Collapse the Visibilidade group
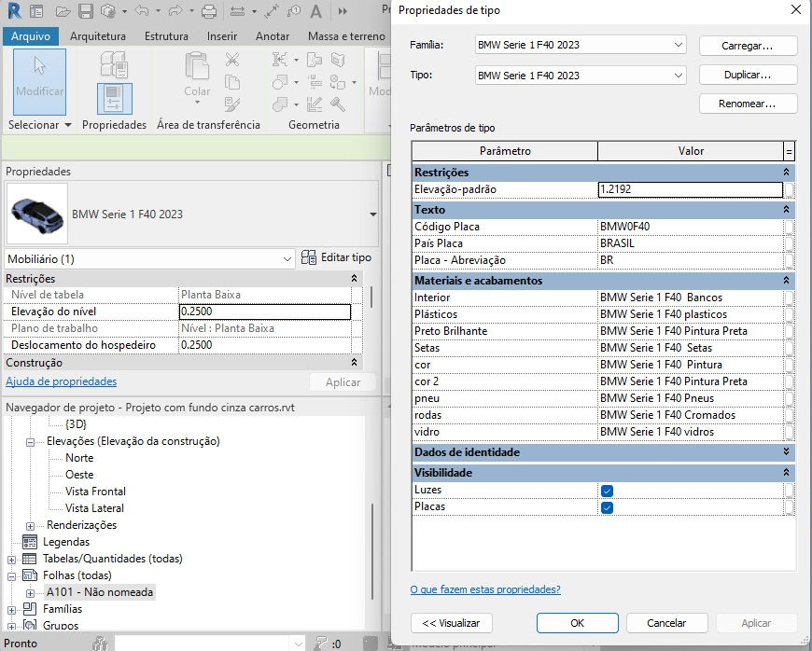The width and height of the screenshot is (812, 651). coord(786,473)
